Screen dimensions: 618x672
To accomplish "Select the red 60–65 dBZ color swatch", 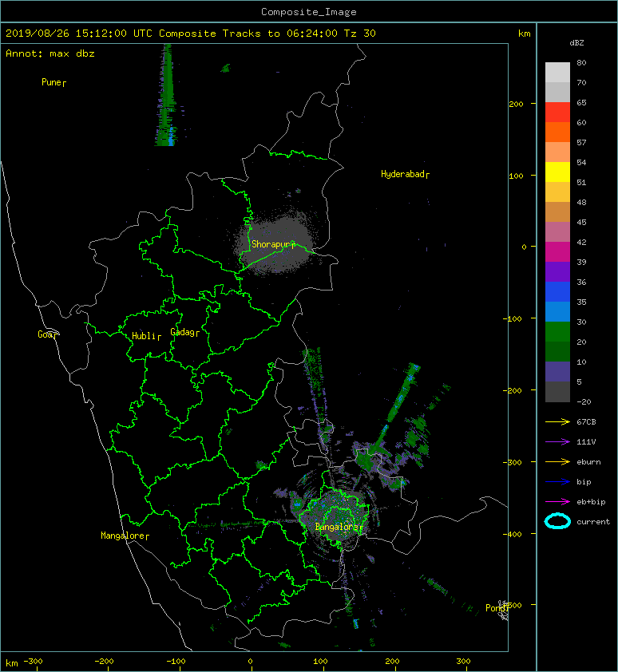I will (x=557, y=113).
